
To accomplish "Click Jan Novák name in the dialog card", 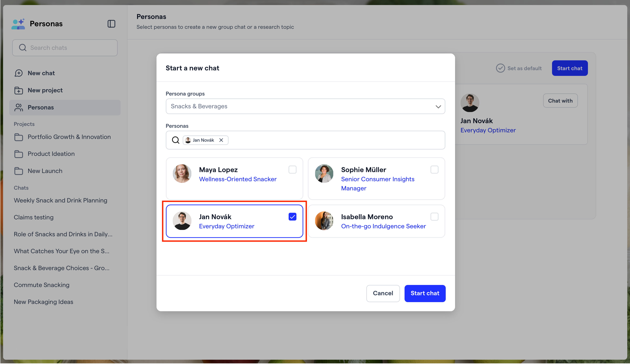I will pyautogui.click(x=215, y=217).
